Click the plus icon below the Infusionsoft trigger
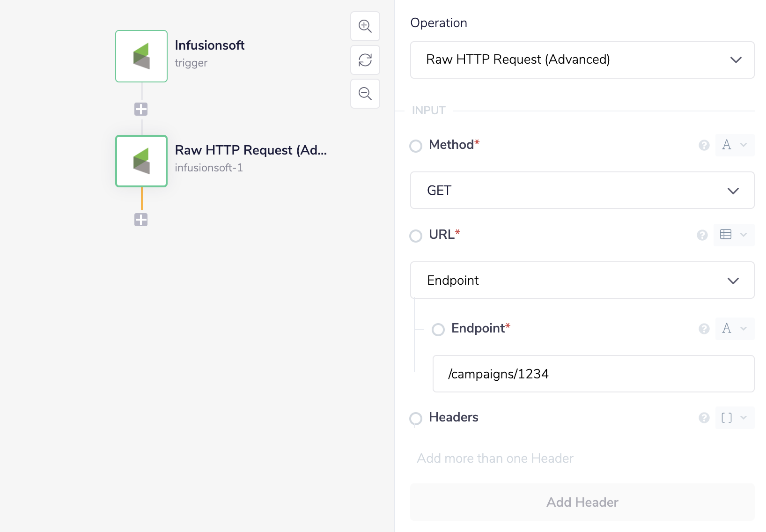Viewport: 766px width, 532px height. tap(141, 109)
